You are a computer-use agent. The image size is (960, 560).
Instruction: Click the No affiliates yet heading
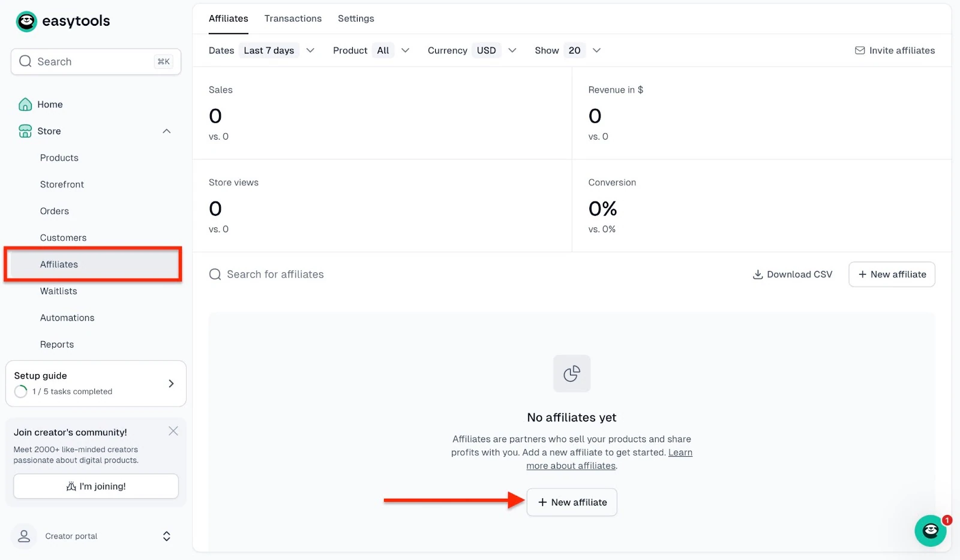[x=572, y=417]
